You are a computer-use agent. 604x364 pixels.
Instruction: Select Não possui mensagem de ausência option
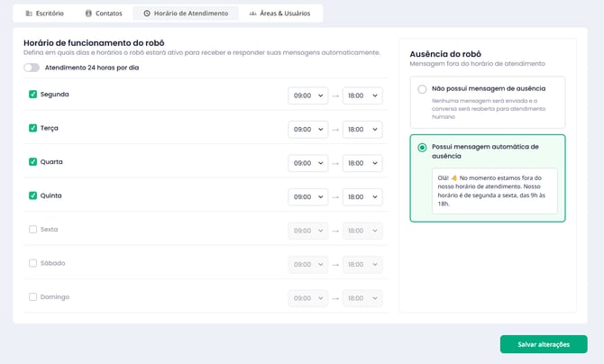coord(422,89)
